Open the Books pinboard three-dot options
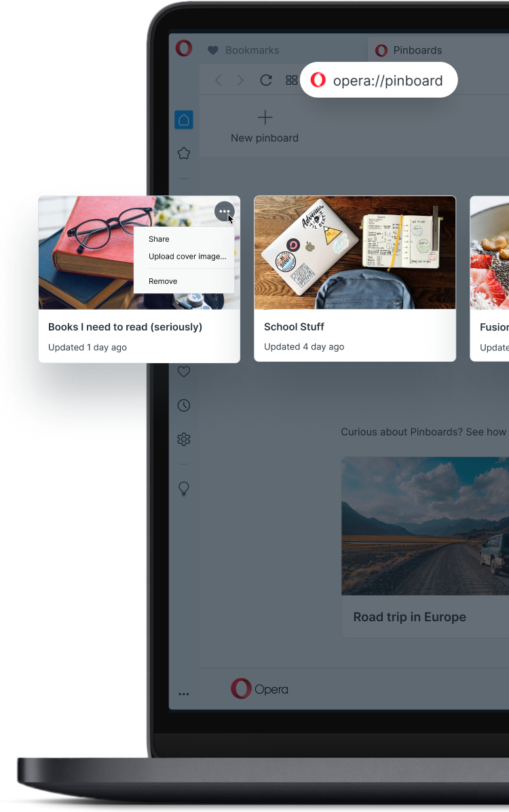509x812 pixels. 224,211
